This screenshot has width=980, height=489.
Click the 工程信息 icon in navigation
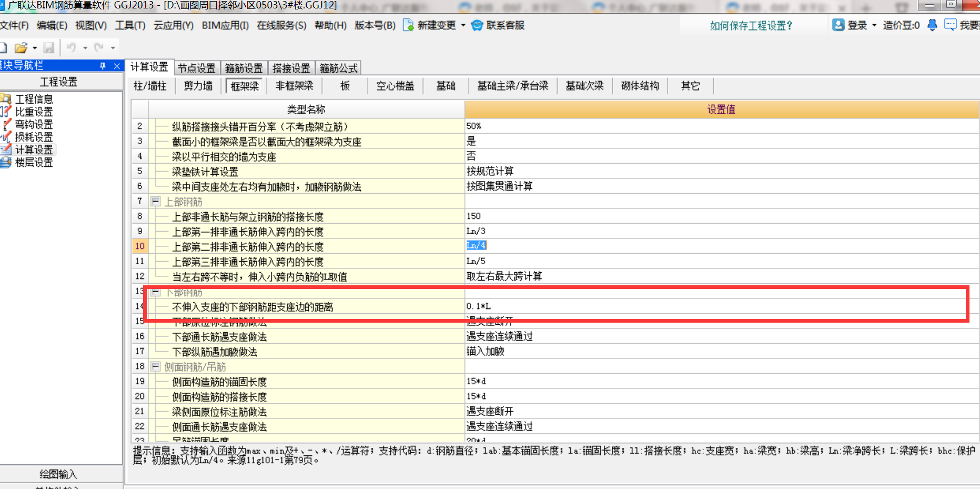coord(6,98)
